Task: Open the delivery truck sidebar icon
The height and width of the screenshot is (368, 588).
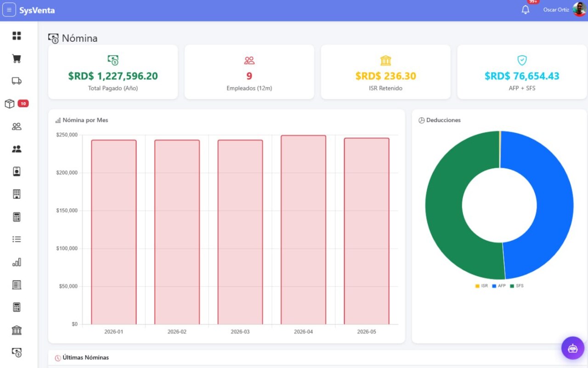Action: click(x=17, y=81)
